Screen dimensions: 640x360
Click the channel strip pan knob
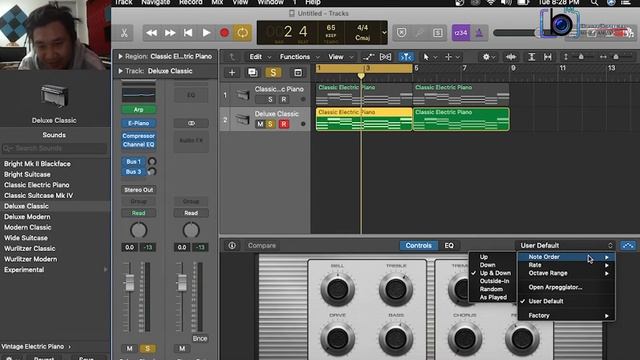pos(138,230)
